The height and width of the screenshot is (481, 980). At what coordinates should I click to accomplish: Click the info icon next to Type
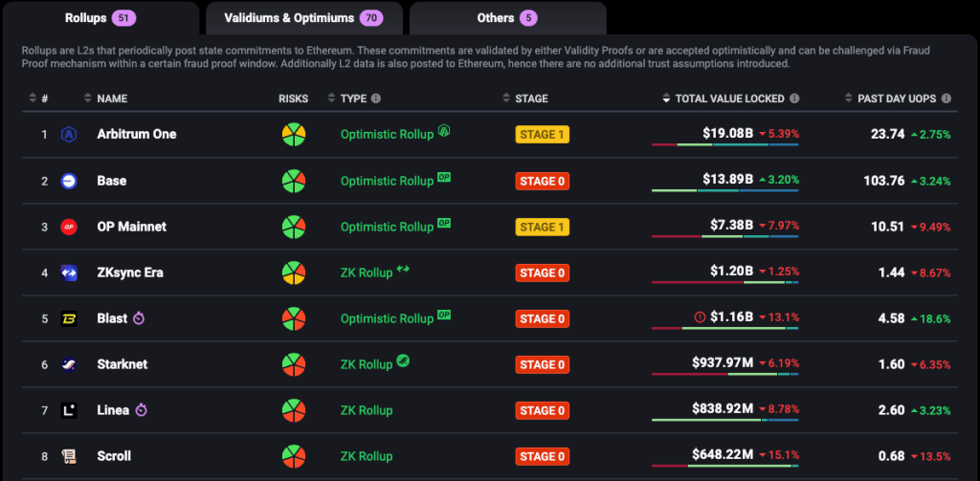click(x=376, y=98)
